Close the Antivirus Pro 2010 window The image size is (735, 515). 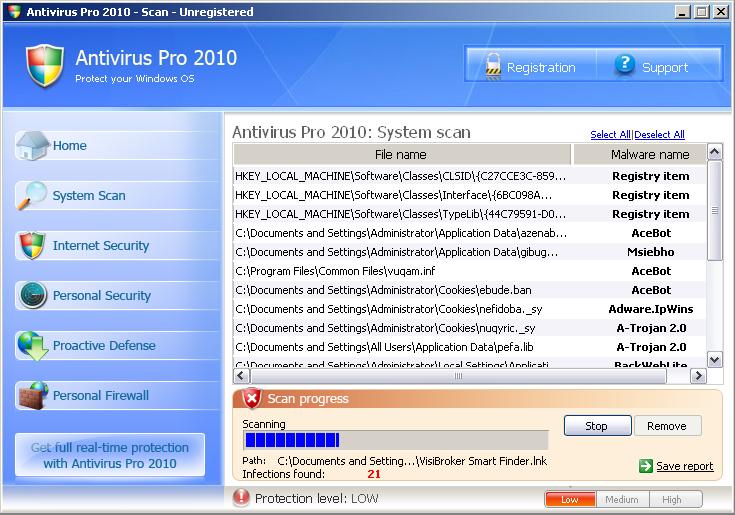coord(721,12)
